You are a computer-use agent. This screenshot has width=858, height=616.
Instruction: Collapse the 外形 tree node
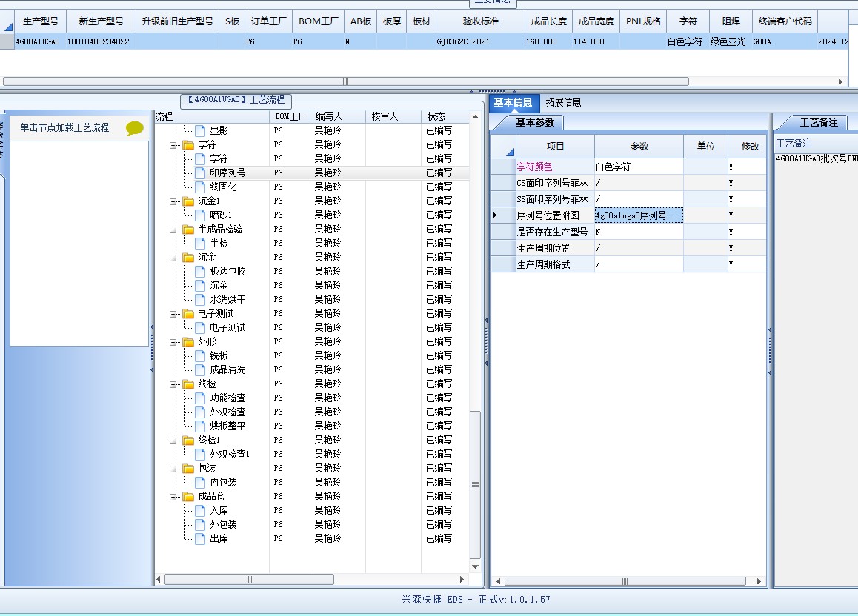(x=173, y=342)
